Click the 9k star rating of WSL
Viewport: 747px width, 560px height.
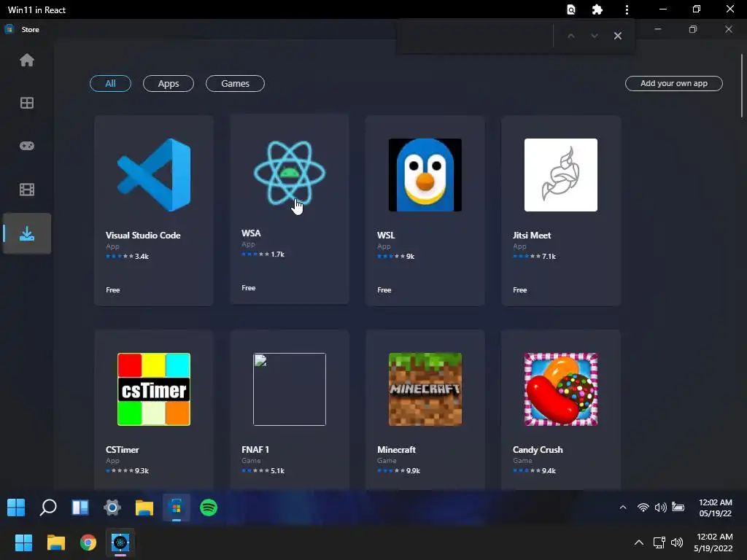pos(396,256)
